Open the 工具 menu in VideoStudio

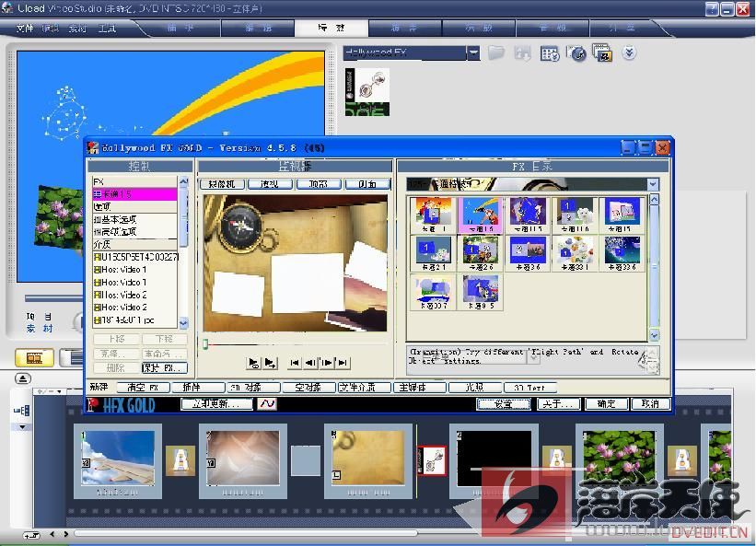click(x=107, y=28)
